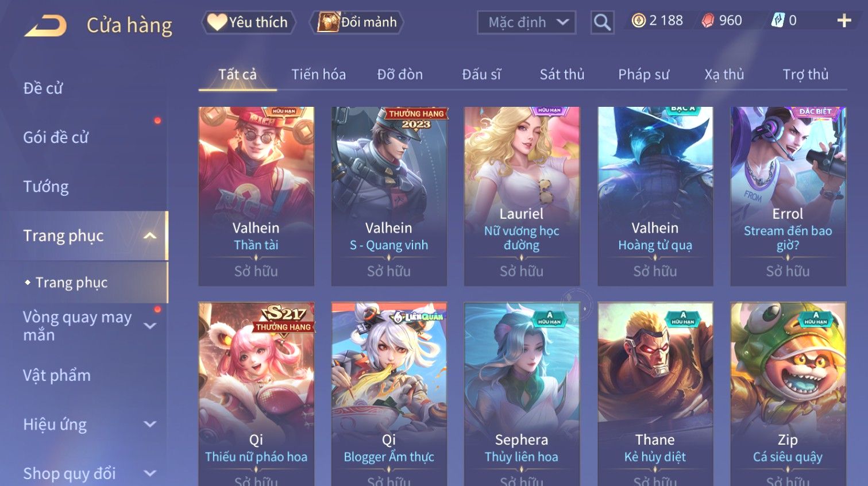
Task: Click the back arrow icon
Action: [46, 26]
